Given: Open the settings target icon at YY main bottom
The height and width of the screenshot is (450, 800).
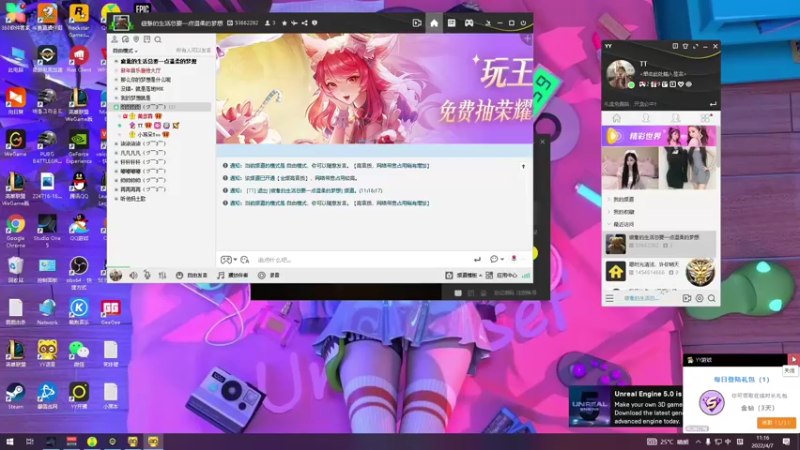Looking at the screenshot, I should tap(699, 298).
